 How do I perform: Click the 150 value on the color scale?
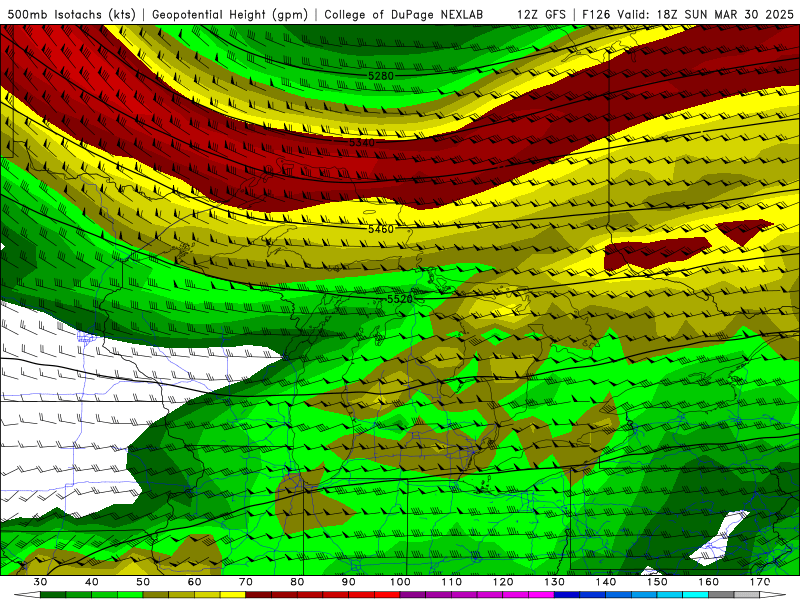(657, 582)
